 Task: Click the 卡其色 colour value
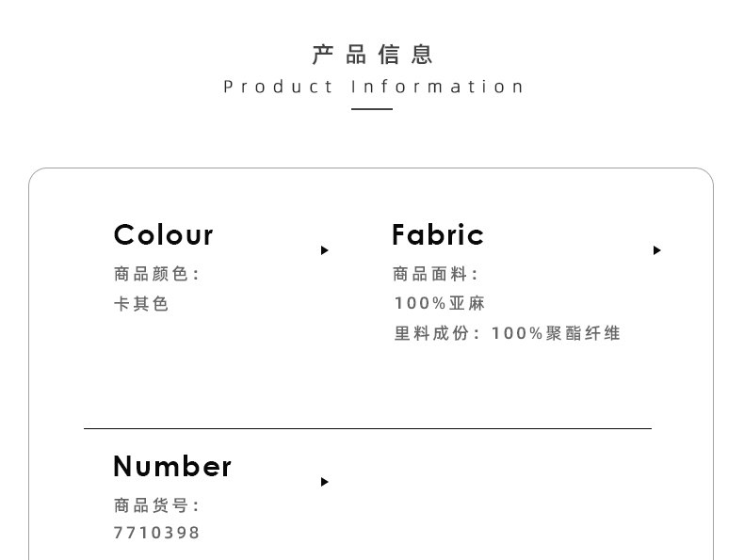click(x=140, y=304)
